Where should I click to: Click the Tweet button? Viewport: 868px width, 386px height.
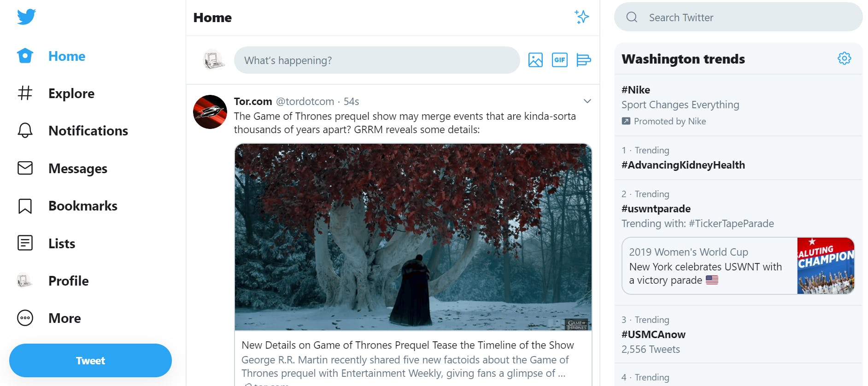[90, 360]
